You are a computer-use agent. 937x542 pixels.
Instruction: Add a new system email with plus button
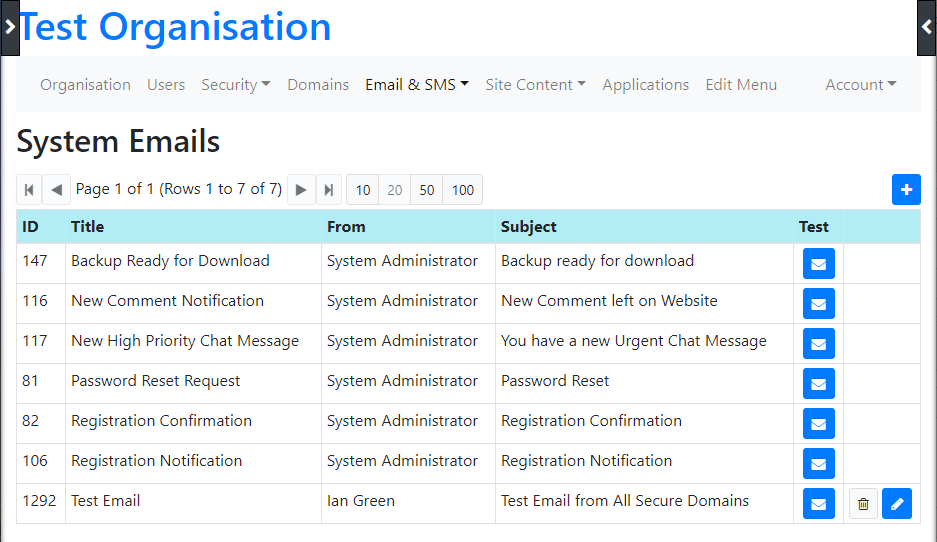pyautogui.click(x=906, y=189)
